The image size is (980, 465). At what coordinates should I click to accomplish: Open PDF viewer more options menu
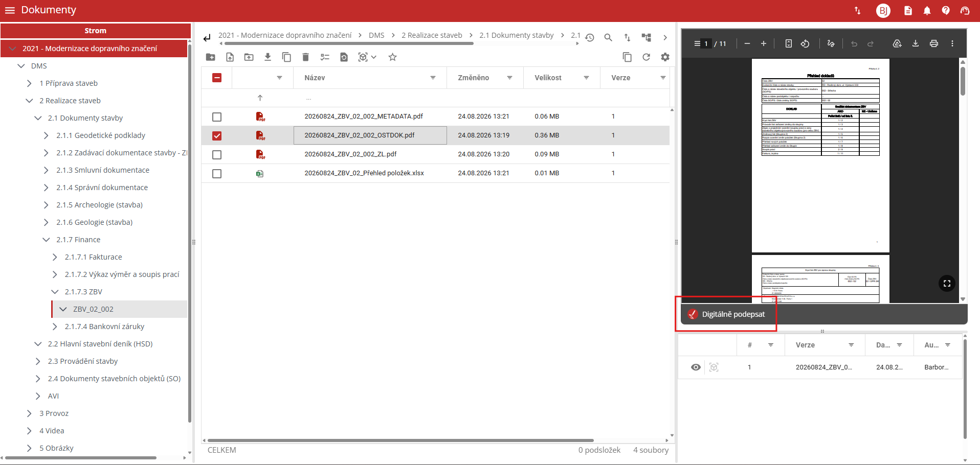952,44
